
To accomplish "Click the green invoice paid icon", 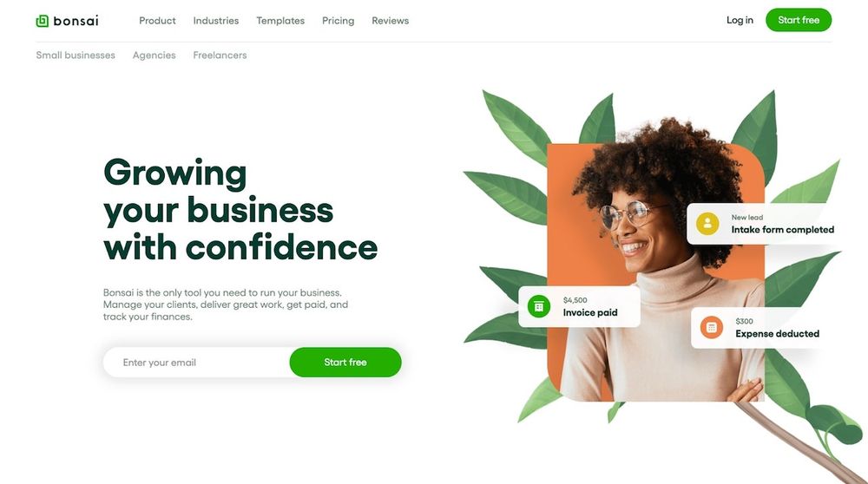I will [x=539, y=306].
